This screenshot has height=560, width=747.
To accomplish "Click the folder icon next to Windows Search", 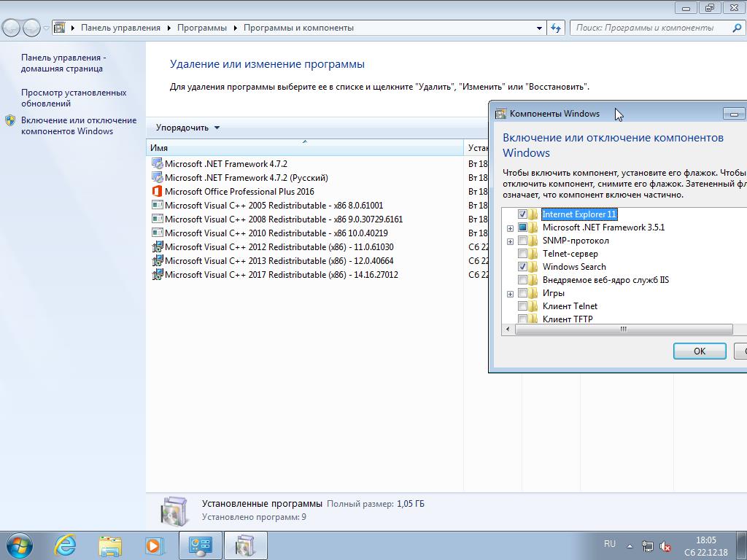I will (x=533, y=267).
